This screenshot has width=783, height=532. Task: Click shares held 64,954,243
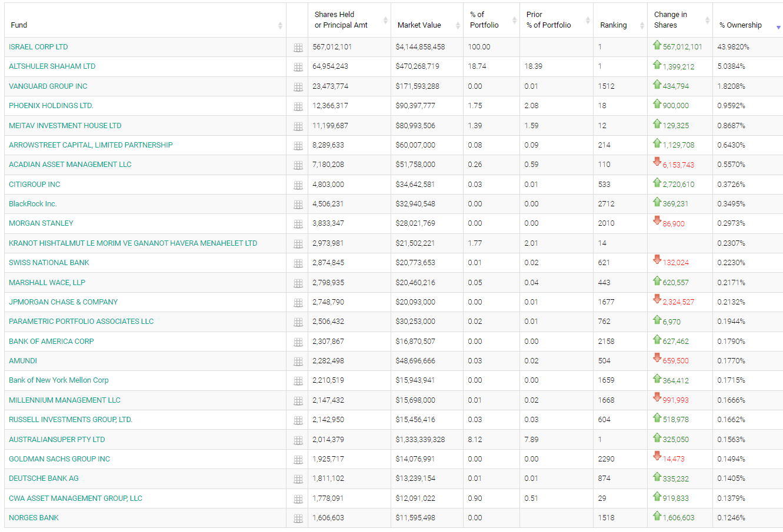click(x=331, y=66)
